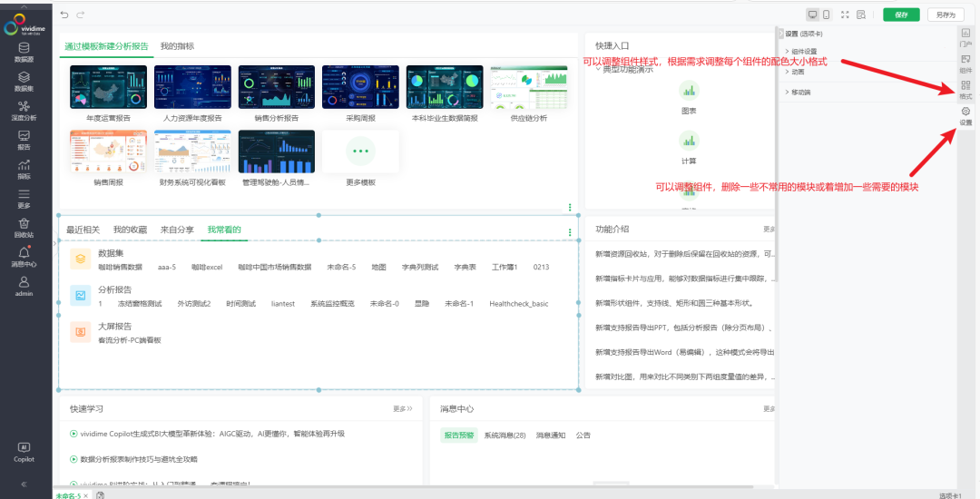Close the 未命名-5 bottom tab

pos(86,496)
